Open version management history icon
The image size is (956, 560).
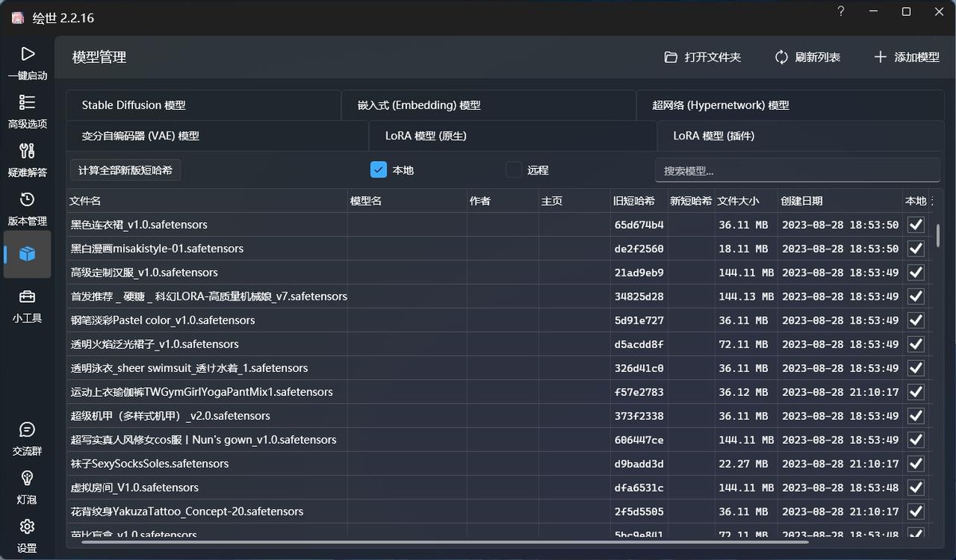tap(27, 200)
